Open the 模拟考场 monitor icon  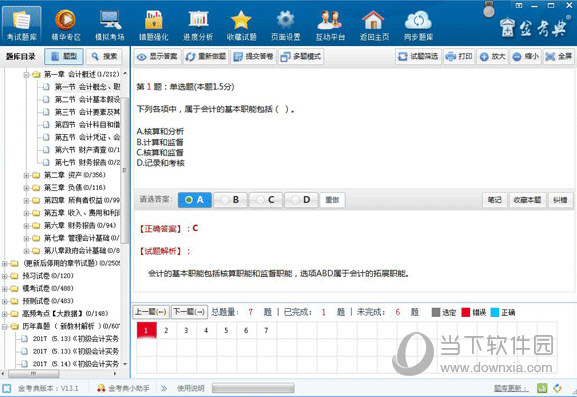coord(110,25)
